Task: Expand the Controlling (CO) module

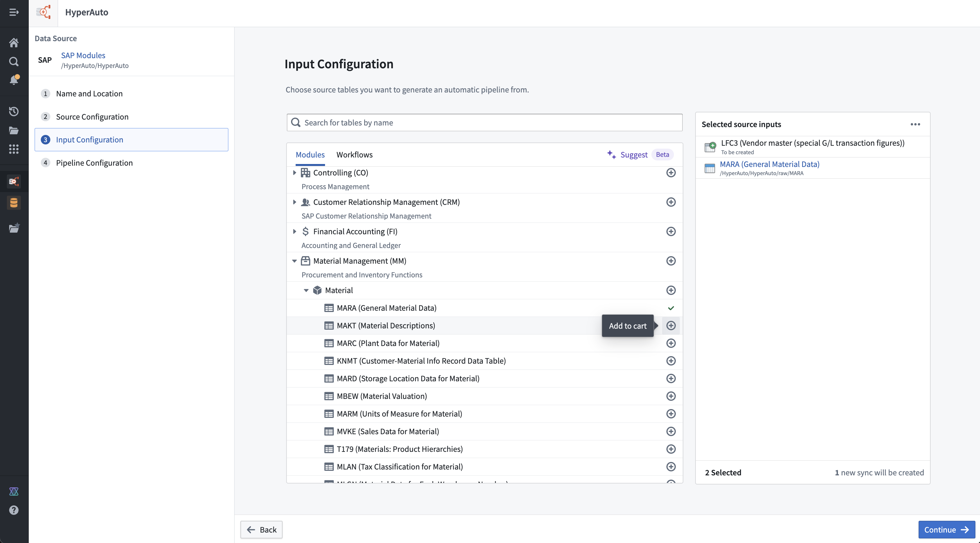Action: [x=294, y=173]
